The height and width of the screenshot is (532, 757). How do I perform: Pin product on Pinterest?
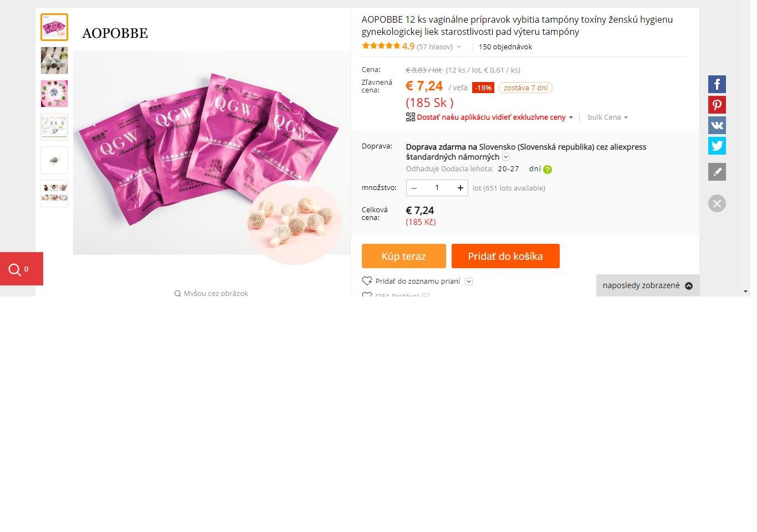717,105
